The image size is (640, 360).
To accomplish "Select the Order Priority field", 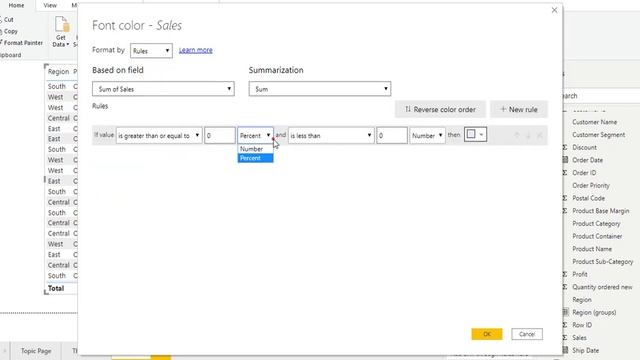I will click(591, 185).
